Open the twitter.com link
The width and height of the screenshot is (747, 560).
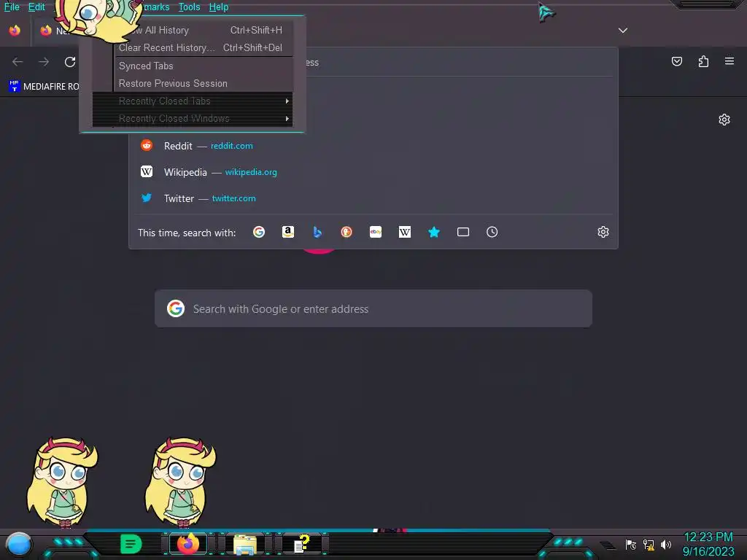point(234,198)
